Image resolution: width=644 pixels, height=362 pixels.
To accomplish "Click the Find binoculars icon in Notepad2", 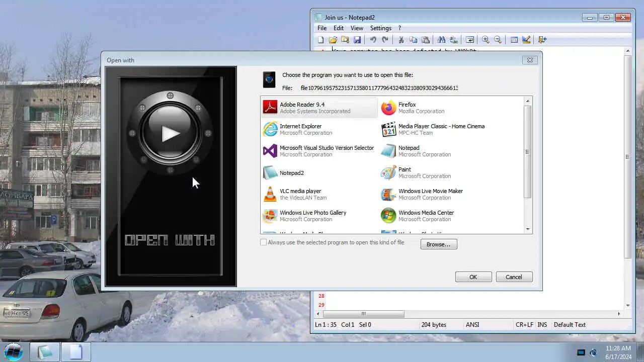I will coord(441,40).
